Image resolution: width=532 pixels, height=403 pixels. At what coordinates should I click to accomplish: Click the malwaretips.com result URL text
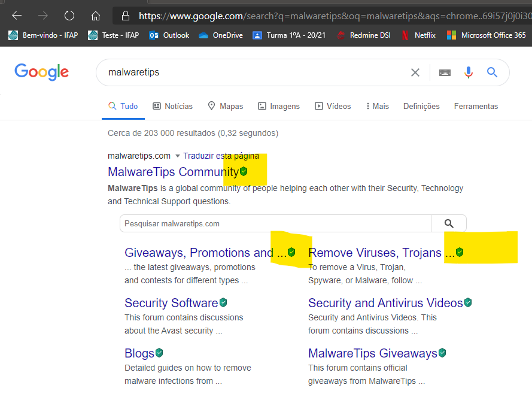(139, 156)
